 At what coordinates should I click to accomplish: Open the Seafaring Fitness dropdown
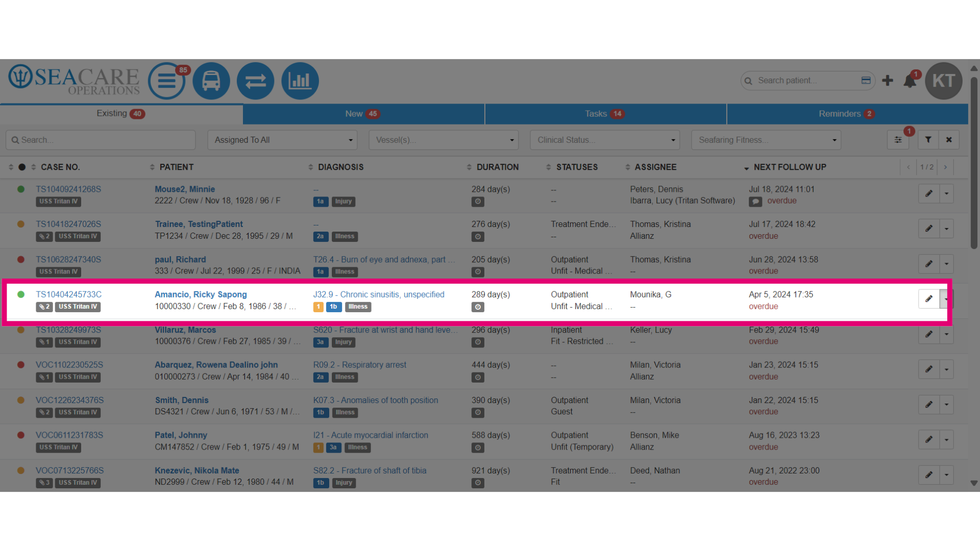coord(766,140)
